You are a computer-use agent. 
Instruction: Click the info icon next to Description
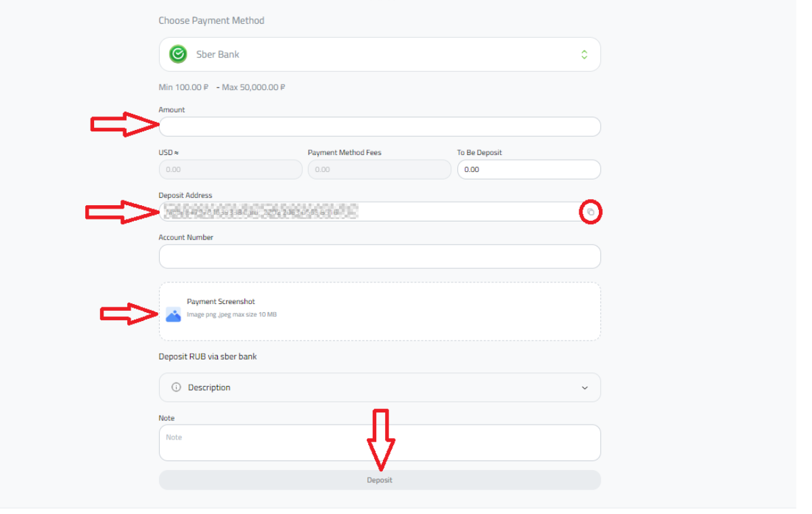click(176, 387)
